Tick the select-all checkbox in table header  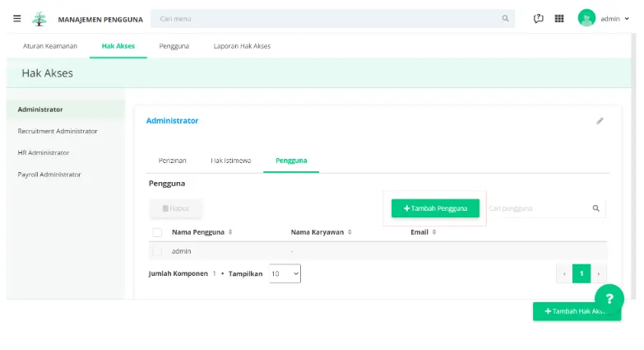(x=157, y=232)
